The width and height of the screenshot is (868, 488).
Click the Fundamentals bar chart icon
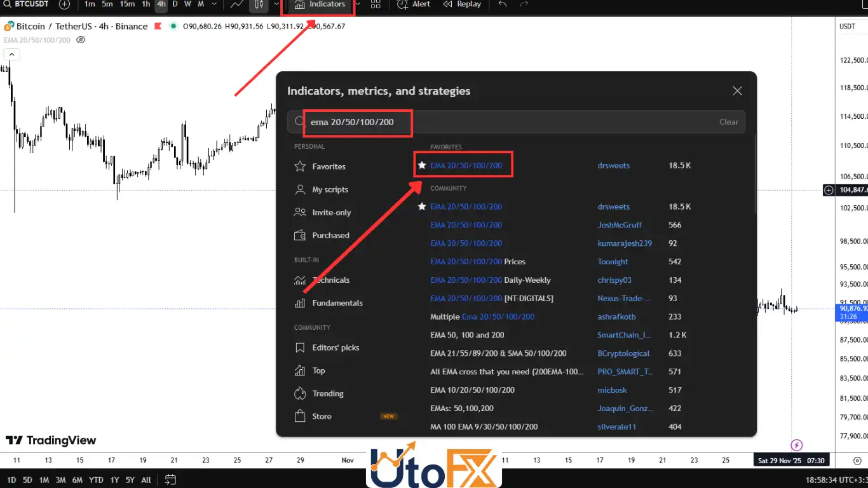point(300,303)
